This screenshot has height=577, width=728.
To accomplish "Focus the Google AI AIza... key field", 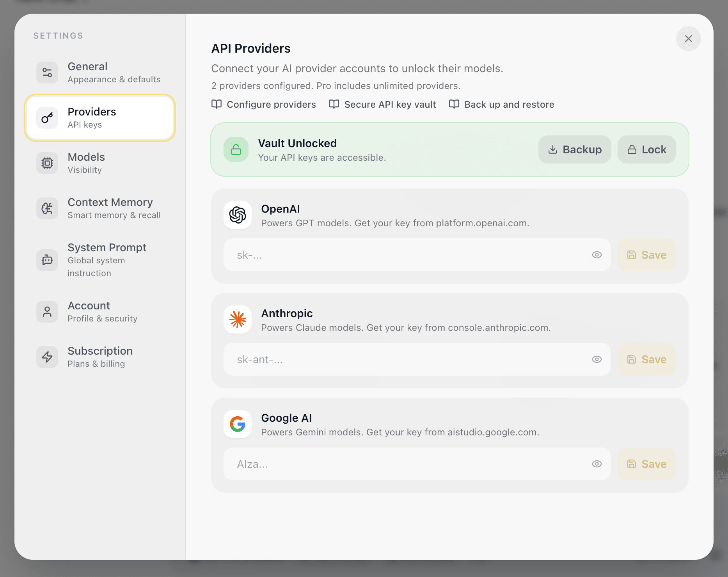I will click(x=417, y=464).
